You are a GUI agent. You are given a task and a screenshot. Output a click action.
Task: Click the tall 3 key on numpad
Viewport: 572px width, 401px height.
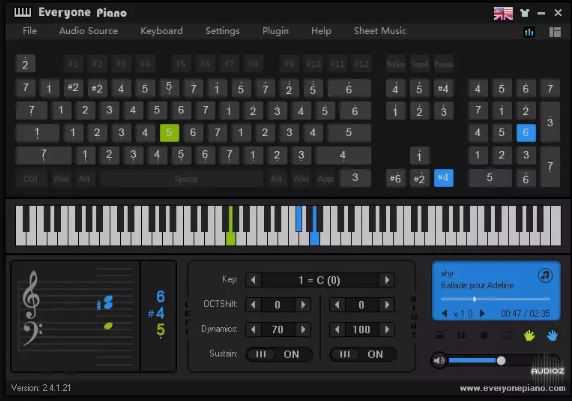coord(550,122)
